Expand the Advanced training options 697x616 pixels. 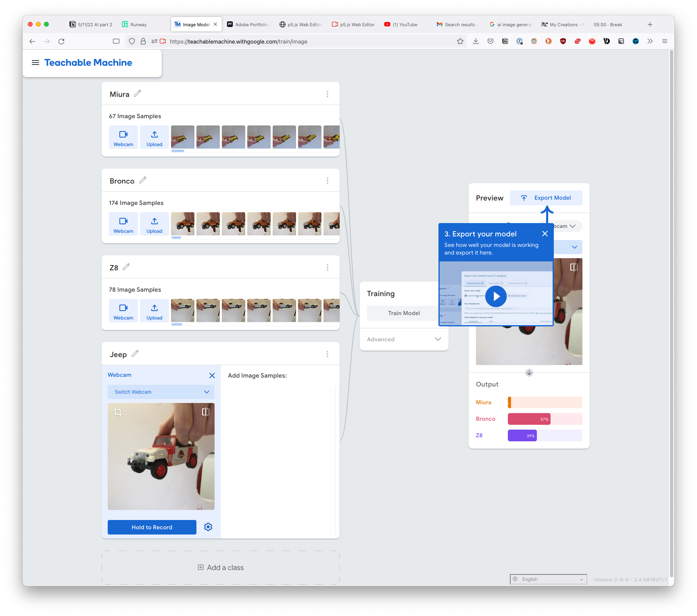[404, 339]
